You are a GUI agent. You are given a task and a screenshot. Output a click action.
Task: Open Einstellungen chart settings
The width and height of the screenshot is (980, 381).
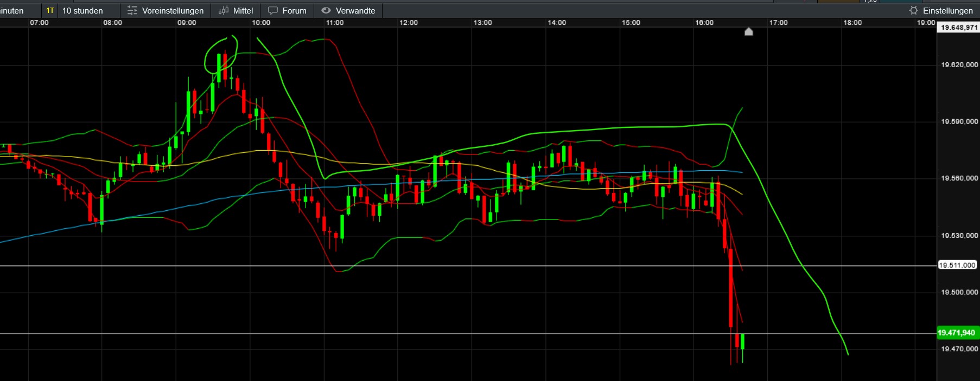[941, 10]
